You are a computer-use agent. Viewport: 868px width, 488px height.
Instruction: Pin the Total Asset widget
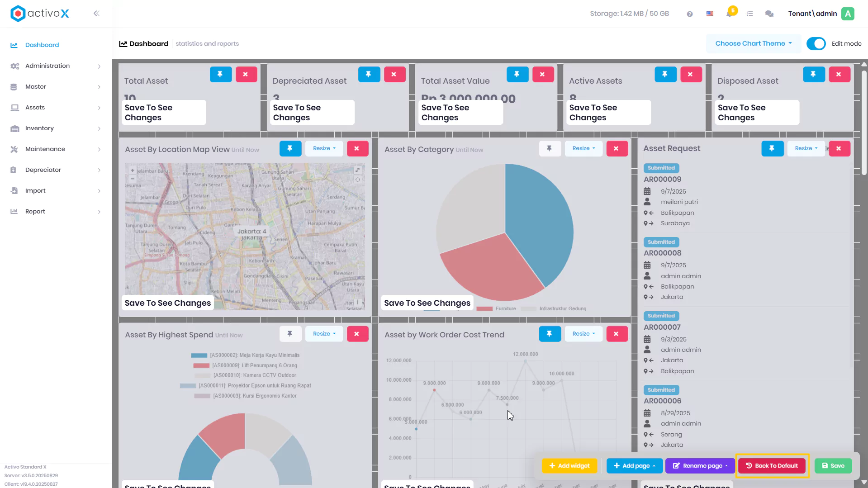pyautogui.click(x=220, y=74)
